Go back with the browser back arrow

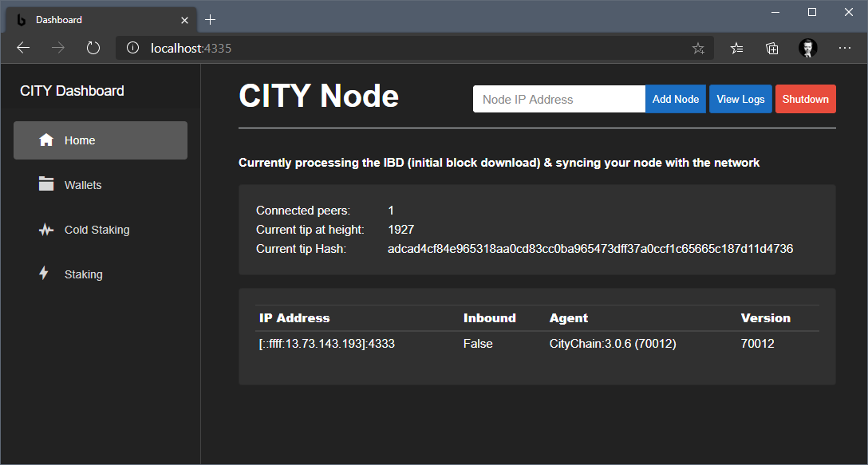[23, 48]
